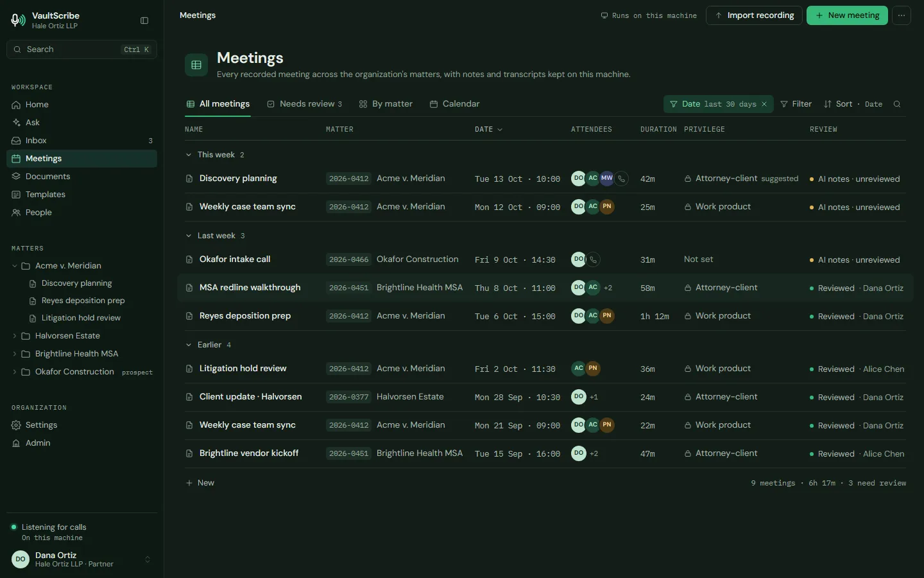This screenshot has height=578, width=924.
Task: Sort by the Date column header
Action: coord(488,130)
